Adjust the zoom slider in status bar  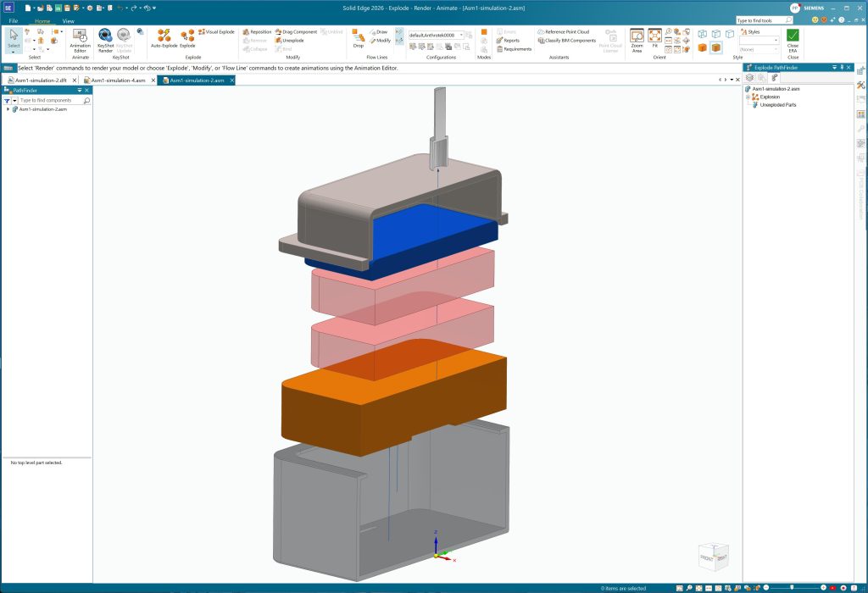[792, 587]
